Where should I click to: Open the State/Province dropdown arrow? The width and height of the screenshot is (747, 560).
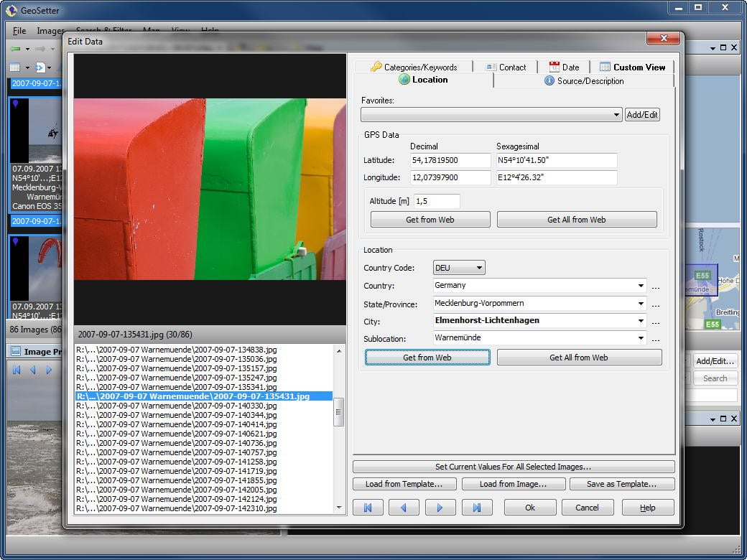click(640, 304)
